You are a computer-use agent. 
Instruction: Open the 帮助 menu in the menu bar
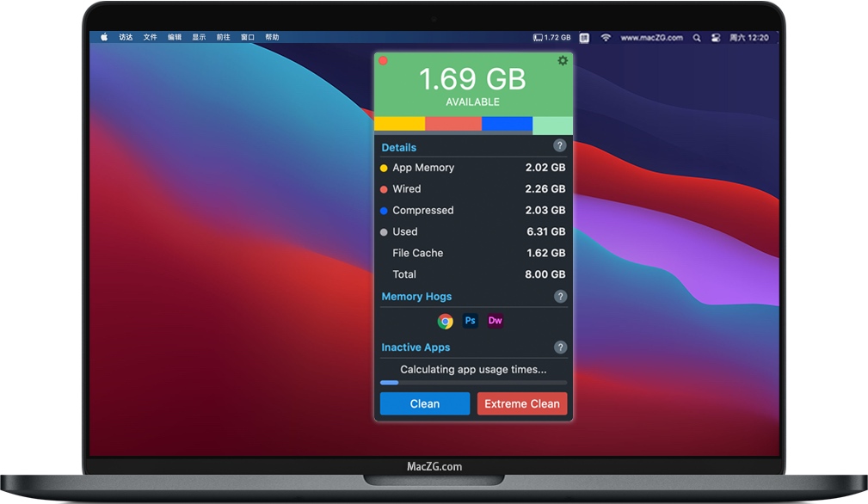tap(272, 38)
